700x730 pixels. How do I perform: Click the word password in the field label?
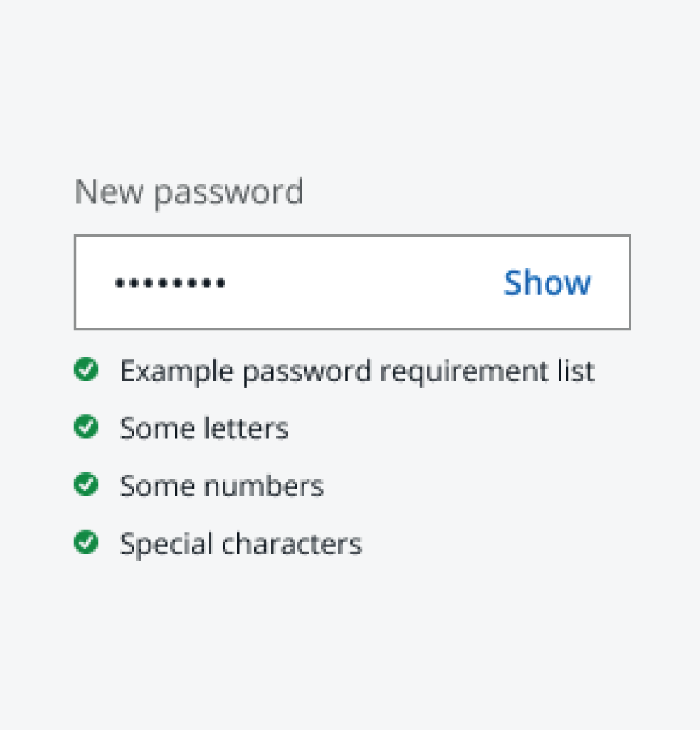[229, 192]
